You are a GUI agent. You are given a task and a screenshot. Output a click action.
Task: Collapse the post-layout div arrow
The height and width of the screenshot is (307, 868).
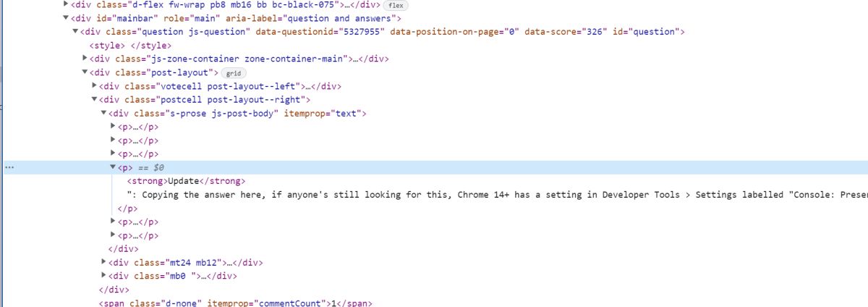coord(85,72)
